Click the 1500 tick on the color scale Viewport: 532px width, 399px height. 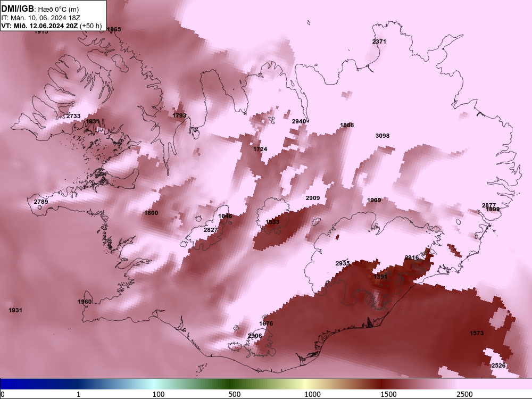click(x=388, y=394)
